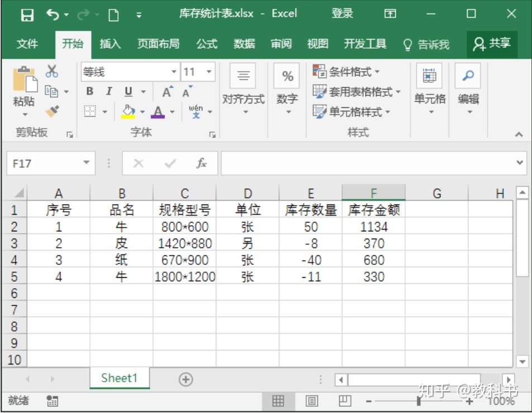Viewport: 532px width, 413px height.
Task: Click the fx insert function icon
Action: pyautogui.click(x=201, y=163)
